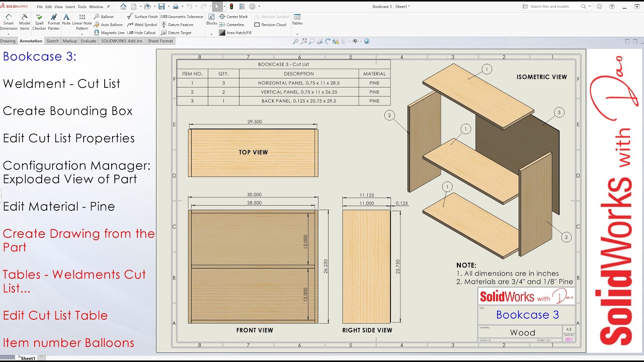The width and height of the screenshot is (644, 362).
Task: Click the Help question mark icon
Action: tap(612, 7)
